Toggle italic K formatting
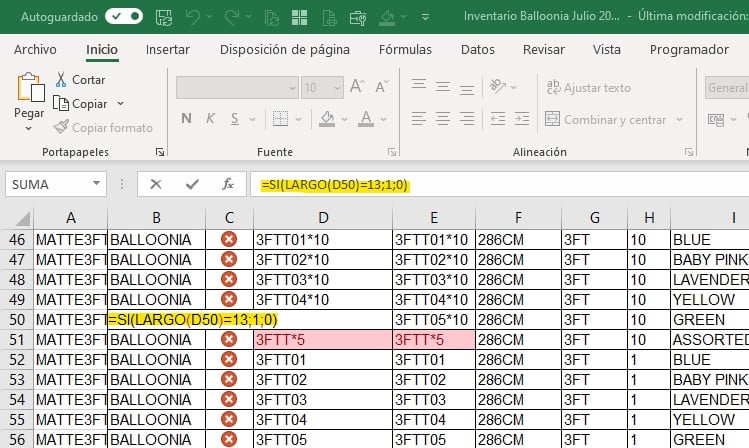 212,119
